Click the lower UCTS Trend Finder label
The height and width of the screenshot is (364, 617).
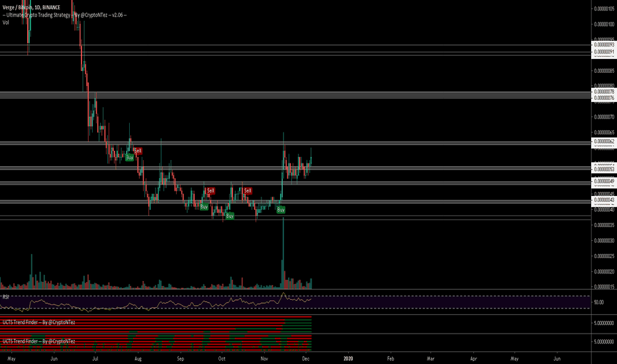38,341
